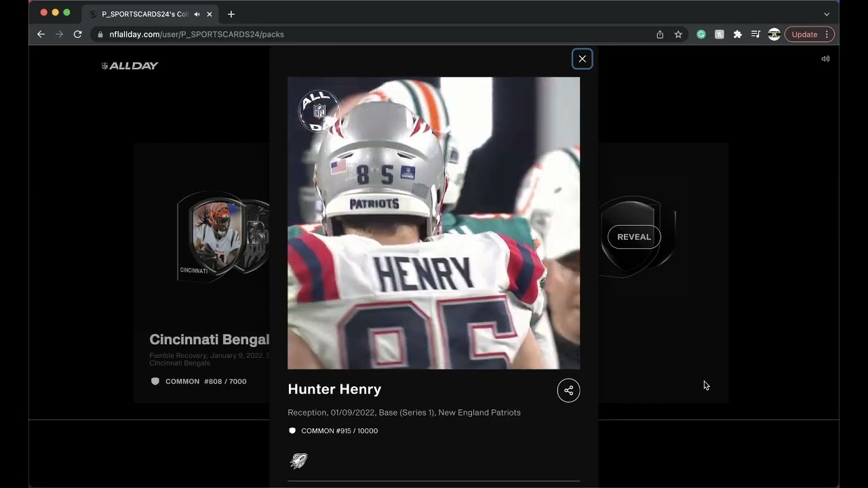Go back to previous page

click(x=41, y=34)
